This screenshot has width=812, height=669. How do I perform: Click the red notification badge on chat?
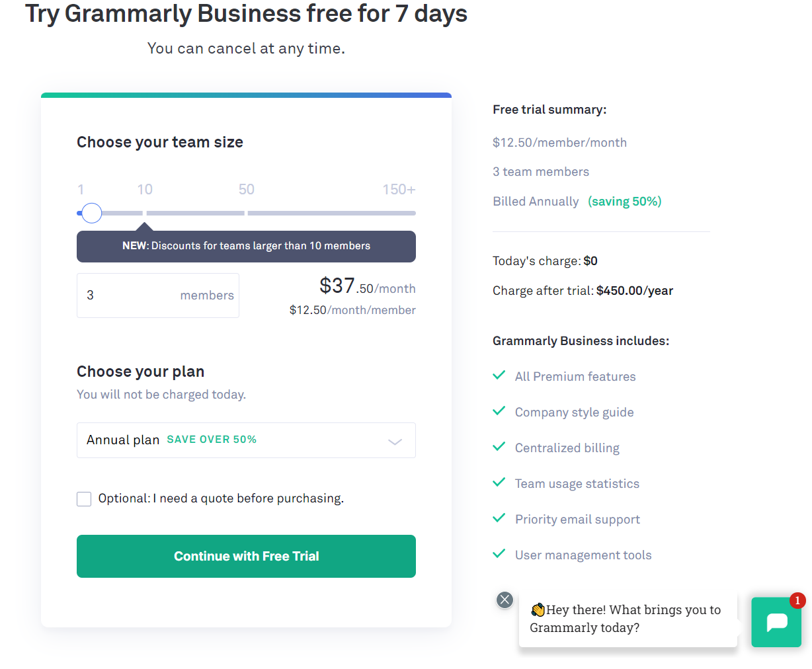797,600
